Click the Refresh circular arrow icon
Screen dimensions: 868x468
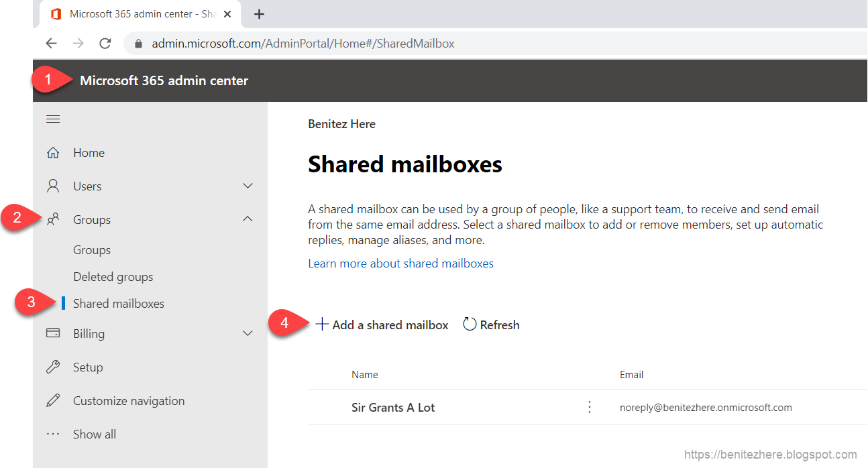tap(470, 324)
